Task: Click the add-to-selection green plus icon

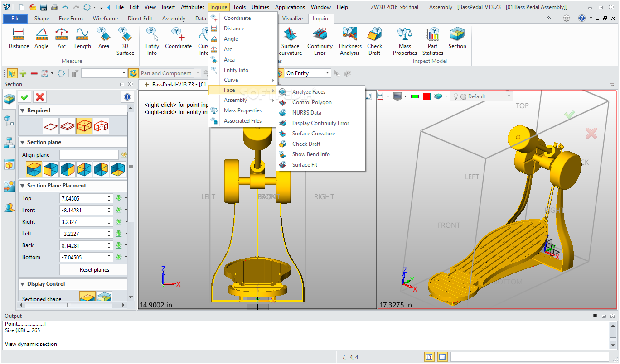Action: coord(23,73)
